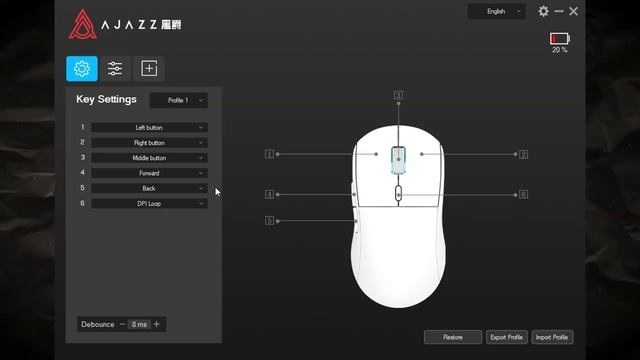Viewport: 640px width, 360px height.
Task: Click the battery level indicator icon
Action: (x=560, y=39)
